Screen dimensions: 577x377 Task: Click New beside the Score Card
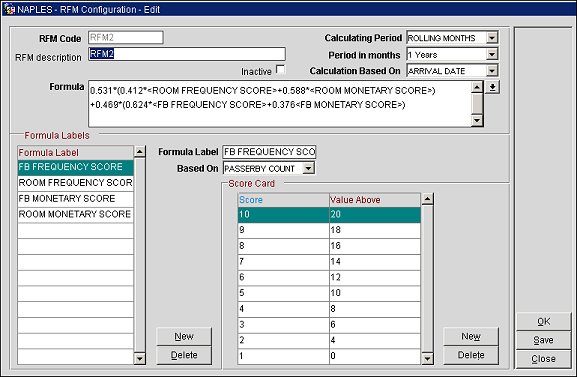(471, 337)
